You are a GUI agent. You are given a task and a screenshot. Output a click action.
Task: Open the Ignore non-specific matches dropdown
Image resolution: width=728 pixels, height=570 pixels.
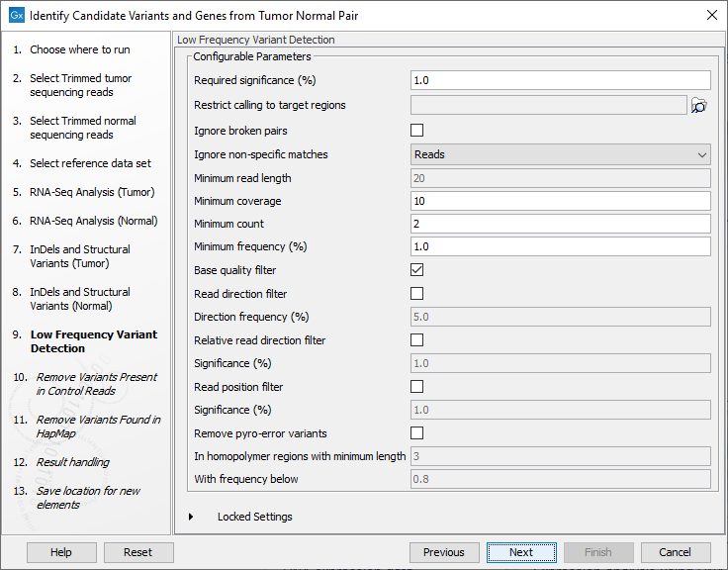click(x=560, y=154)
